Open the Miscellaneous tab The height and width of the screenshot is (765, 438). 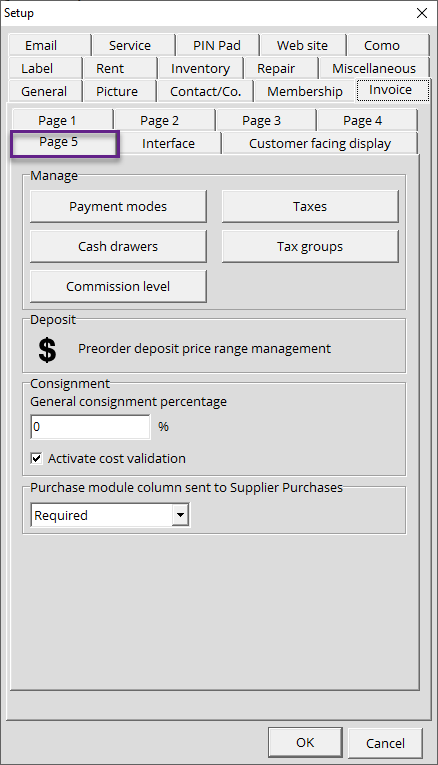click(374, 68)
